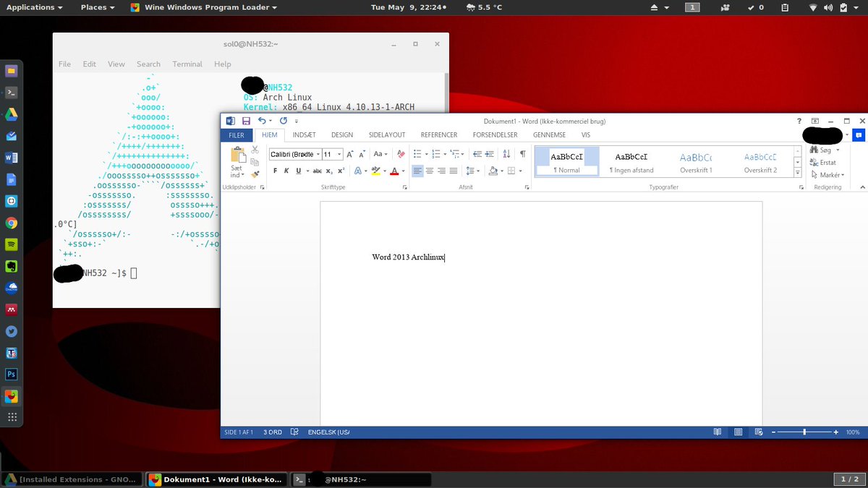Switch to the web layout view in status bar

pyautogui.click(x=759, y=432)
